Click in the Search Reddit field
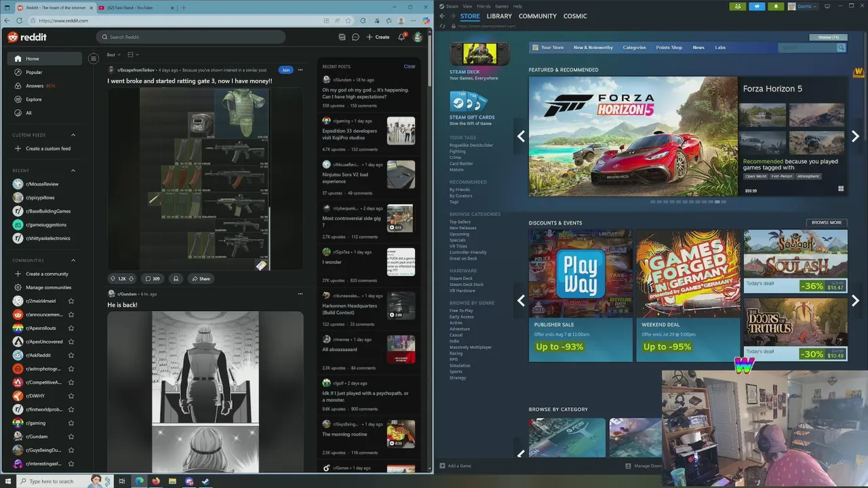Screen dimensions: 868x488 [191, 37]
